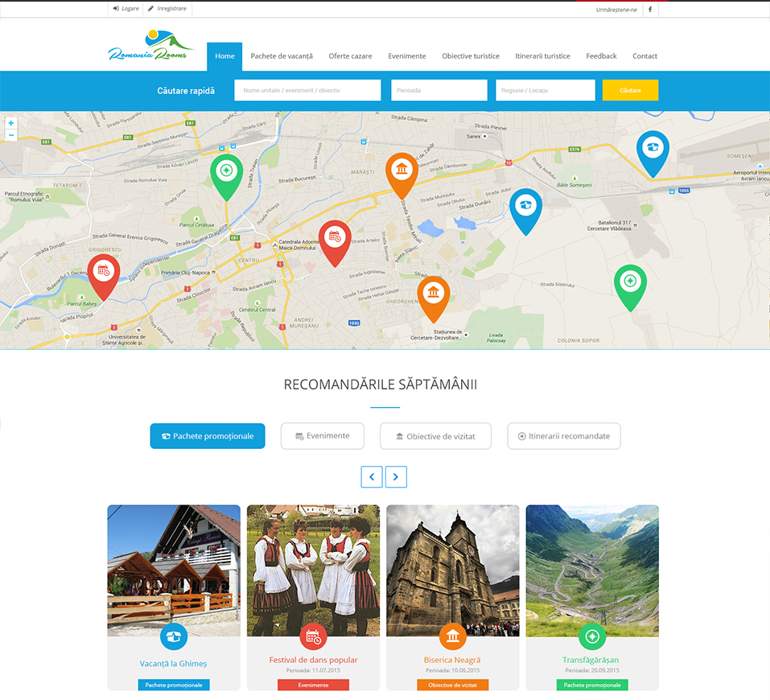
Task: Select the Itinerarii recomandate filter tab
Action: click(x=564, y=436)
